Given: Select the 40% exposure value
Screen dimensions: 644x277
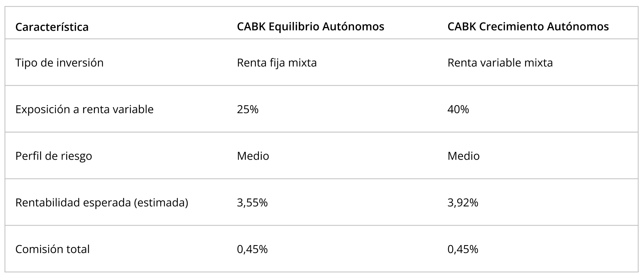Looking at the screenshot, I should [458, 109].
